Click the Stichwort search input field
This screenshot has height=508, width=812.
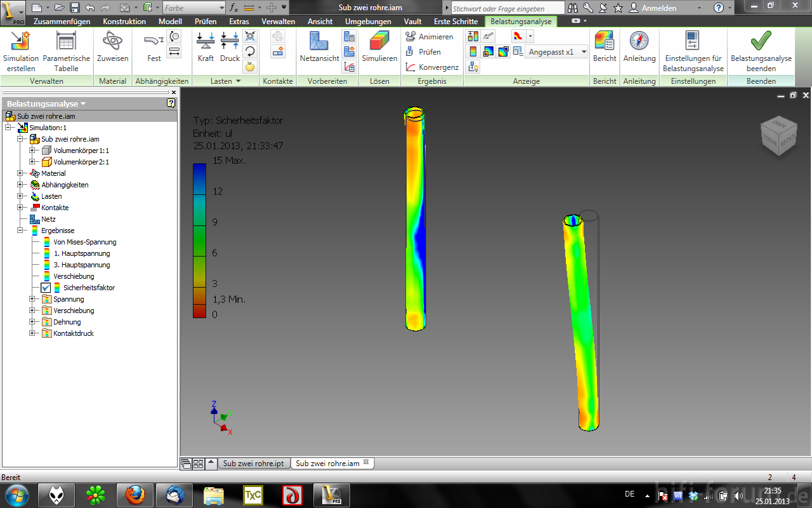coord(507,9)
